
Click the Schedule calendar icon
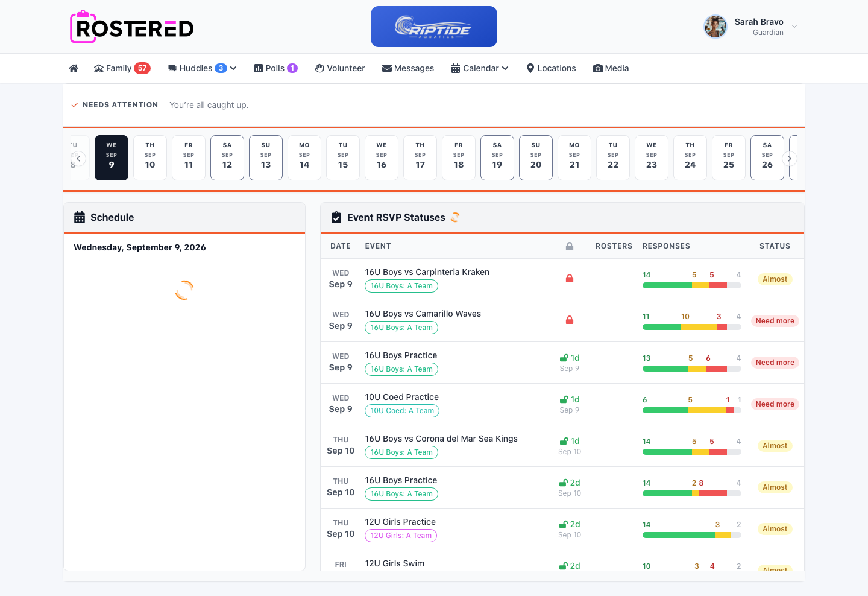[80, 217]
